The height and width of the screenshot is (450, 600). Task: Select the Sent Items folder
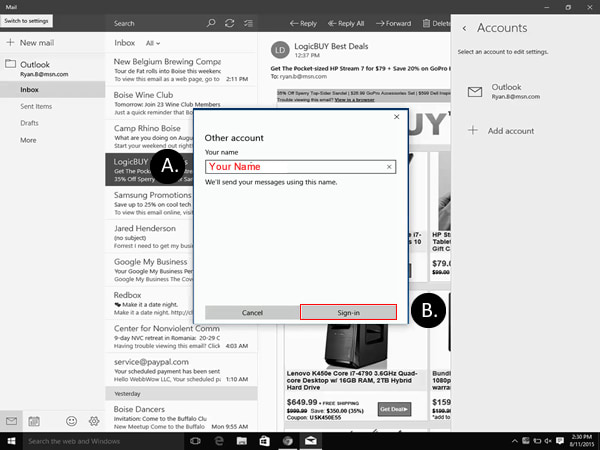pyautogui.click(x=36, y=106)
